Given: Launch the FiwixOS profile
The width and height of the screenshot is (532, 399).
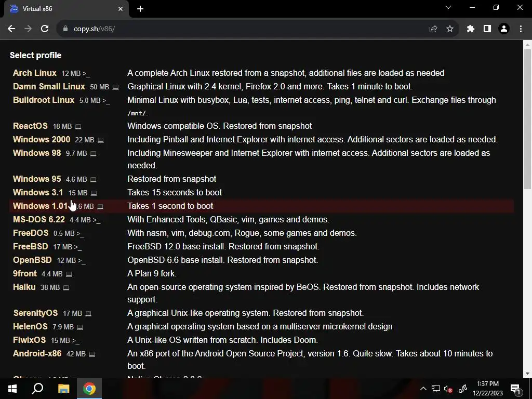Looking at the screenshot, I should [29, 340].
